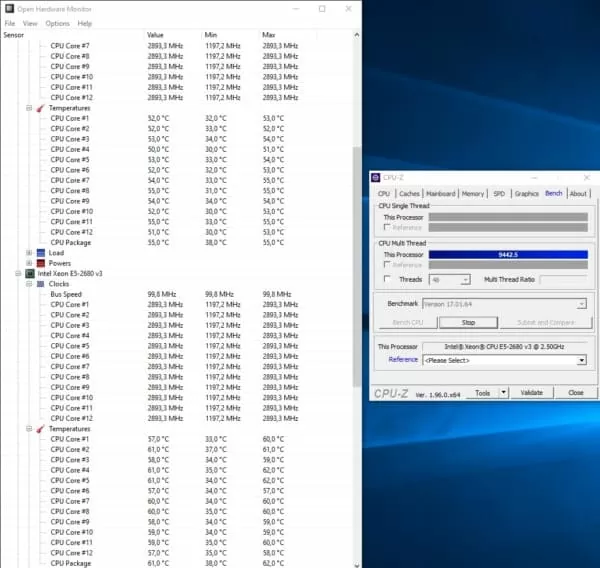This screenshot has height=568, width=600.
Task: Click the Min column header
Action: pos(230,35)
